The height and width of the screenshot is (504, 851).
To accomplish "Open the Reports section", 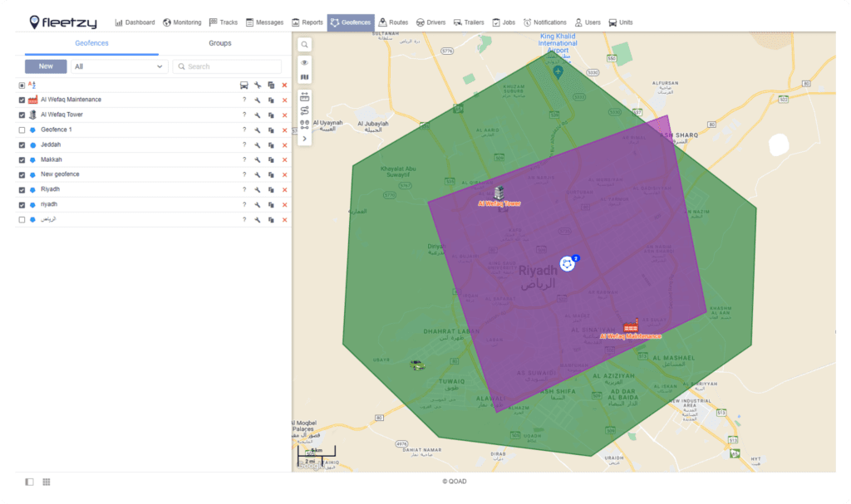I will click(307, 22).
